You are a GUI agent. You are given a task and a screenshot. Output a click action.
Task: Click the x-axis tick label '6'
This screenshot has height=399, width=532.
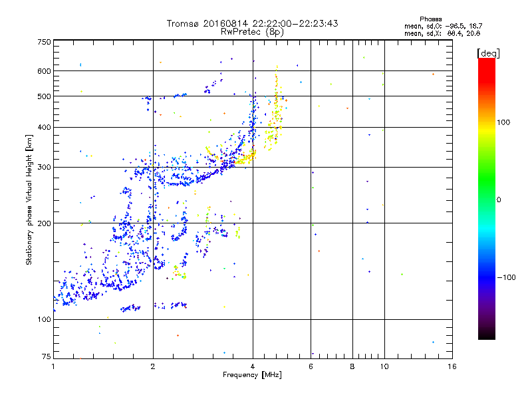pos(311,366)
